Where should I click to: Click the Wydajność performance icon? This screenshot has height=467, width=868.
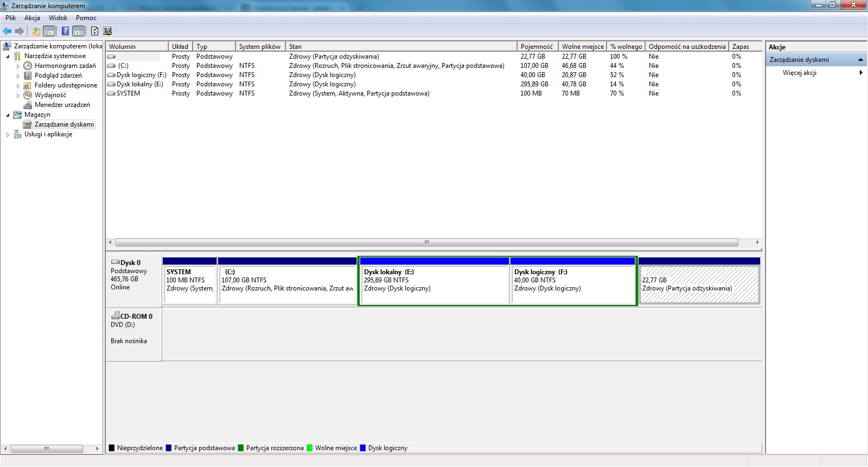tap(28, 95)
